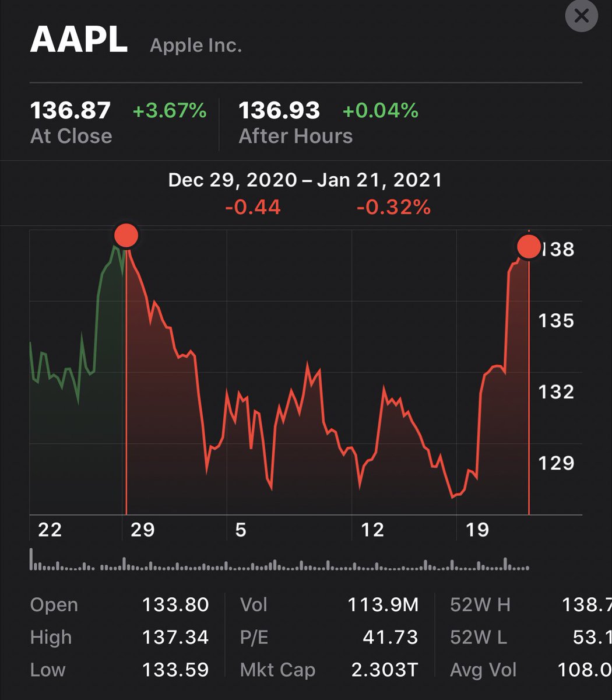The image size is (612, 700).
Task: Tap the 136.87 closing price
Action: click(x=70, y=110)
